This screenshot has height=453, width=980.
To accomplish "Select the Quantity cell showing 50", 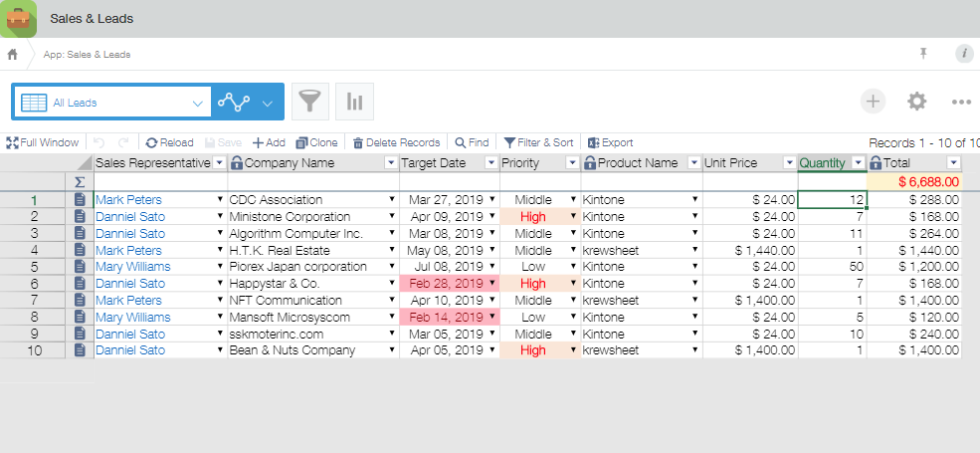I will [832, 267].
